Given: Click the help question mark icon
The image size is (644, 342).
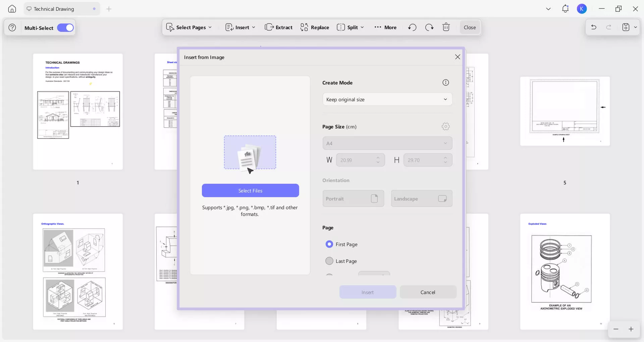Looking at the screenshot, I should (x=12, y=27).
